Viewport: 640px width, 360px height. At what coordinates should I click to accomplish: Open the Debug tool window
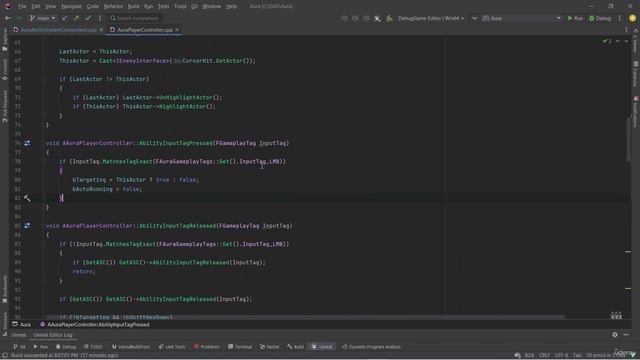point(66,347)
